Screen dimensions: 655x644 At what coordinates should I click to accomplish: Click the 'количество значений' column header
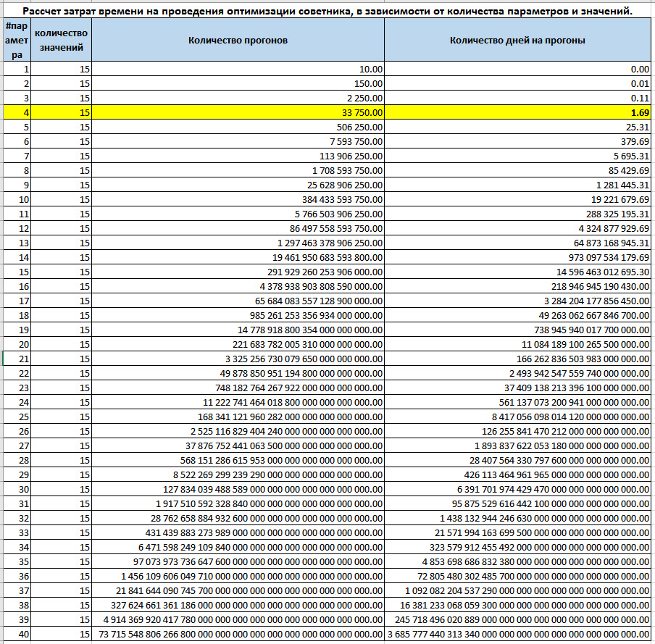[61, 40]
